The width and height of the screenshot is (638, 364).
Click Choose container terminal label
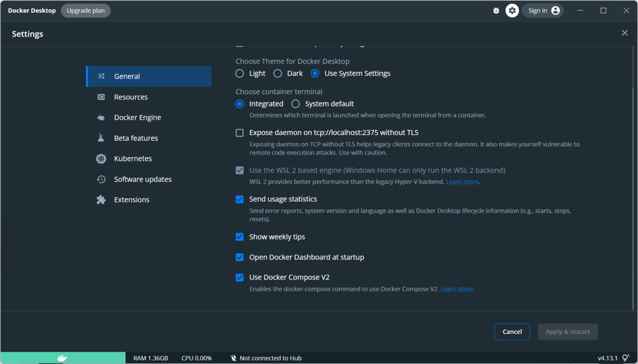click(x=279, y=91)
